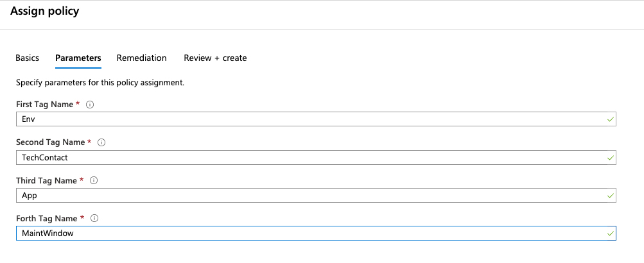The width and height of the screenshot is (644, 263).
Task: Open the Remediation tab
Action: click(141, 58)
